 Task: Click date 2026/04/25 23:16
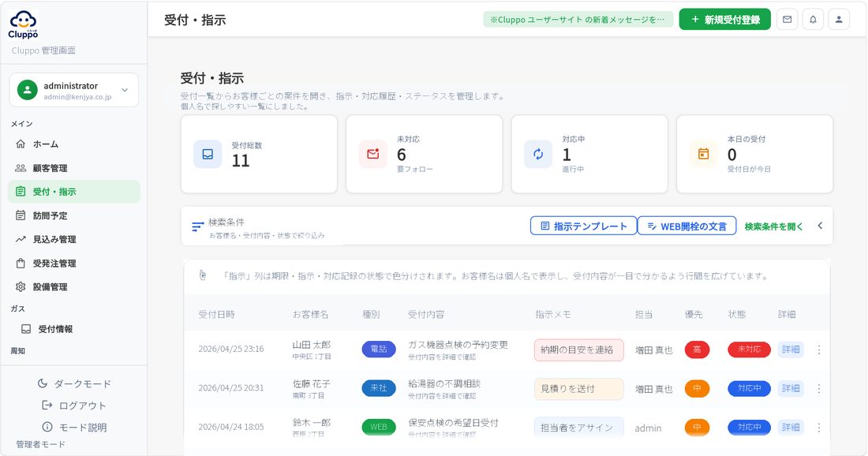[231, 349]
